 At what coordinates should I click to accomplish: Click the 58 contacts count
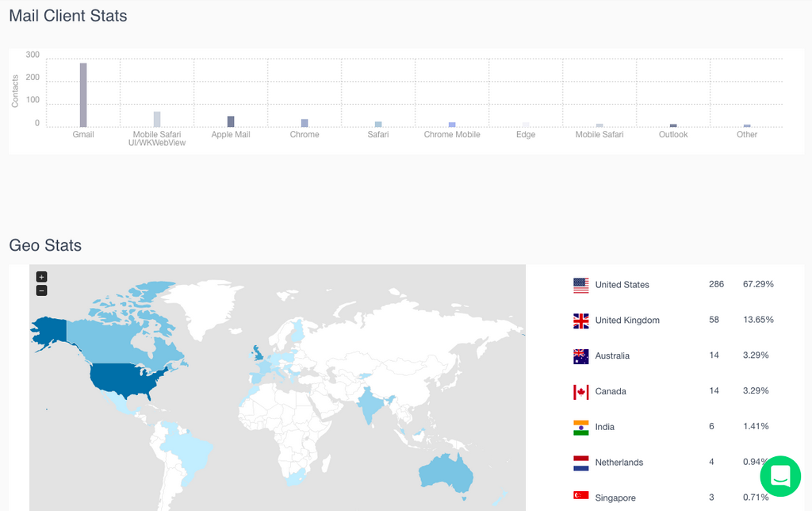coord(714,320)
